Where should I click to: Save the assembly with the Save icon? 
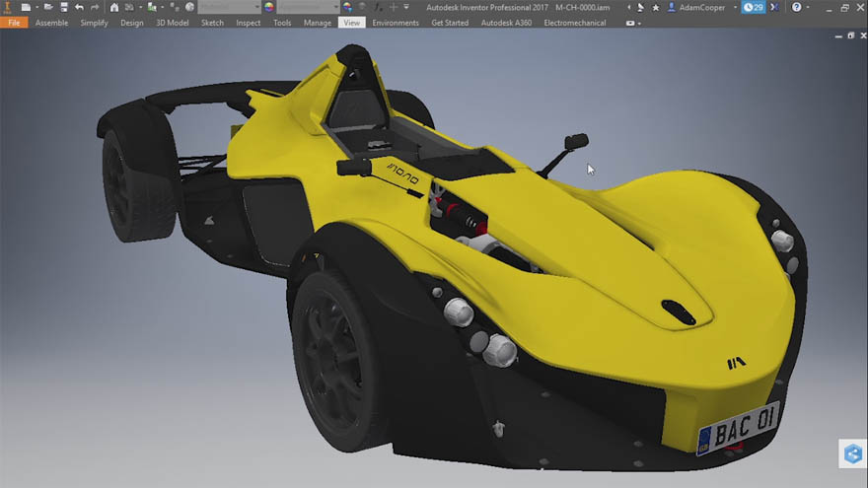64,7
